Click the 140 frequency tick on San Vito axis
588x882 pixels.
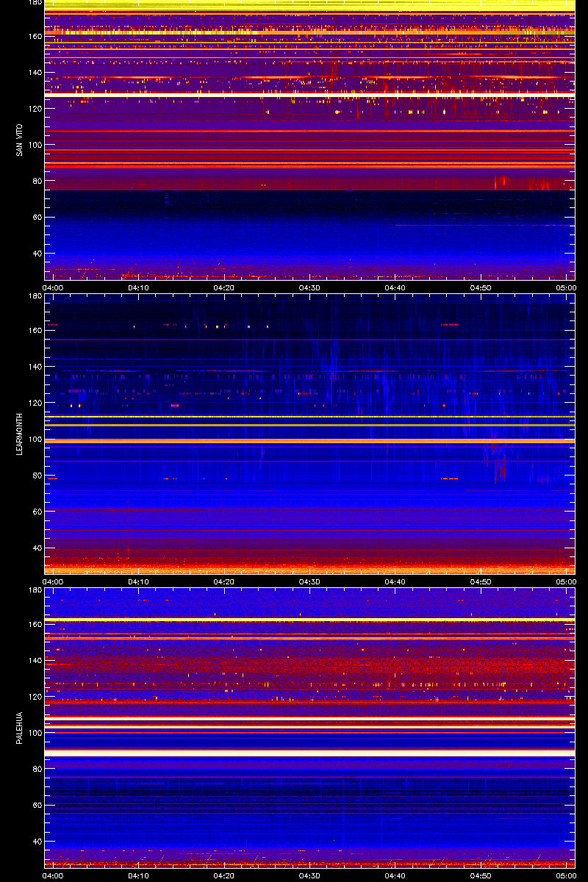35,72
